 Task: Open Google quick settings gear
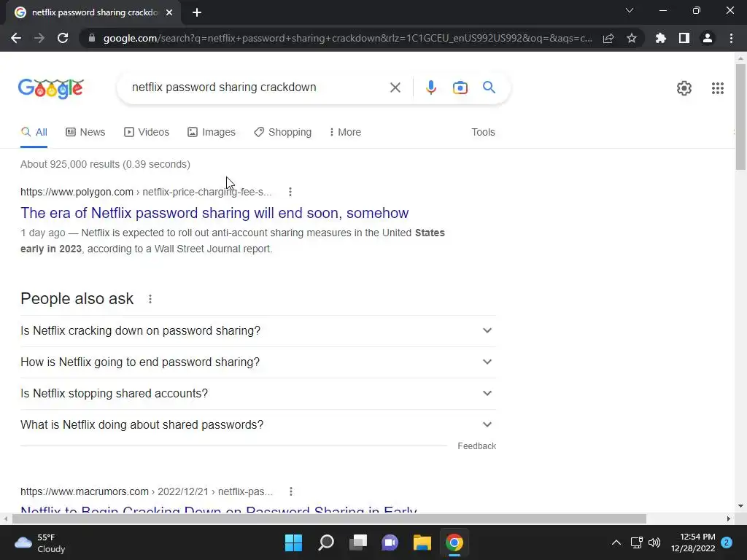tap(684, 88)
